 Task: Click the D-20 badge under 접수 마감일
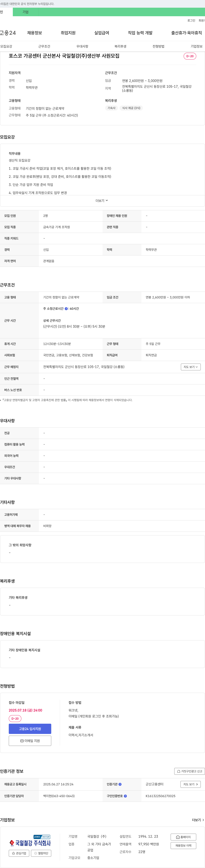pos(15,718)
